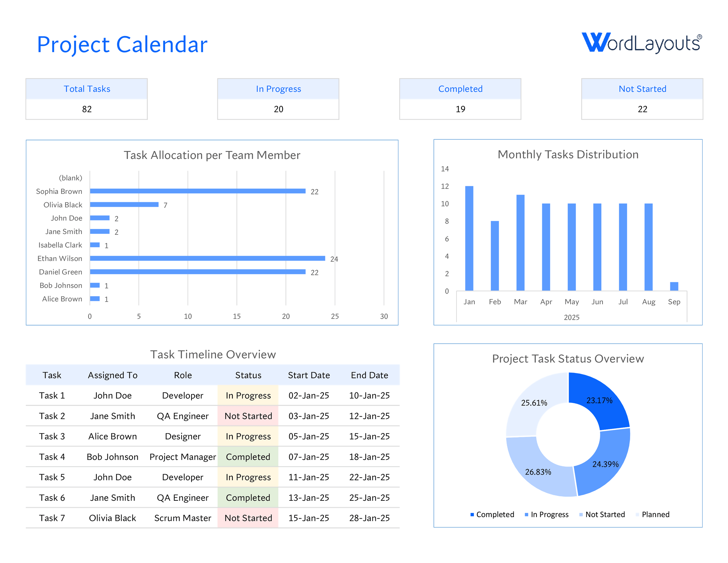Expand the 2025 axis label group
Image resolution: width=728 pixels, height=563 pixels.
(x=571, y=317)
